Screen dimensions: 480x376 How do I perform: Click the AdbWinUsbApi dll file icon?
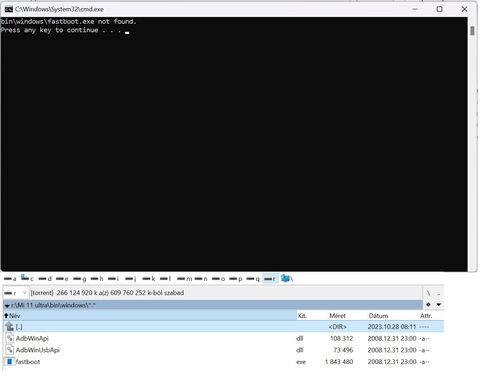pos(10,350)
